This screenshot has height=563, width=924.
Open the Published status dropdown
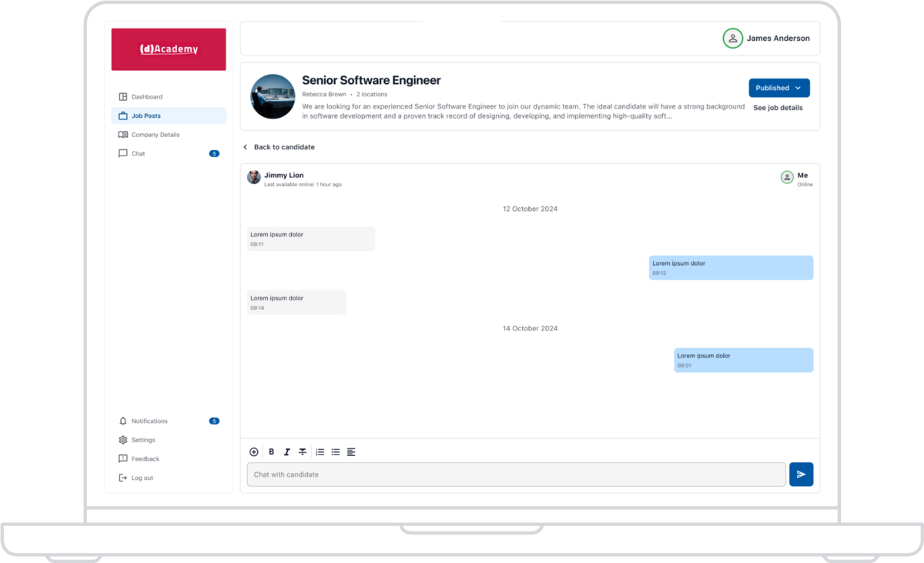(778, 88)
